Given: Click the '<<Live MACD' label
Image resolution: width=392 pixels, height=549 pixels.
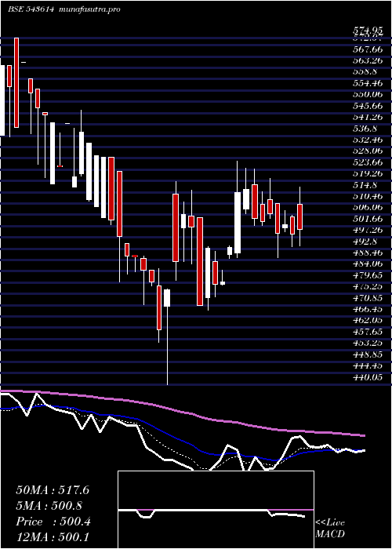Looking at the screenshot, I should (x=330, y=529).
